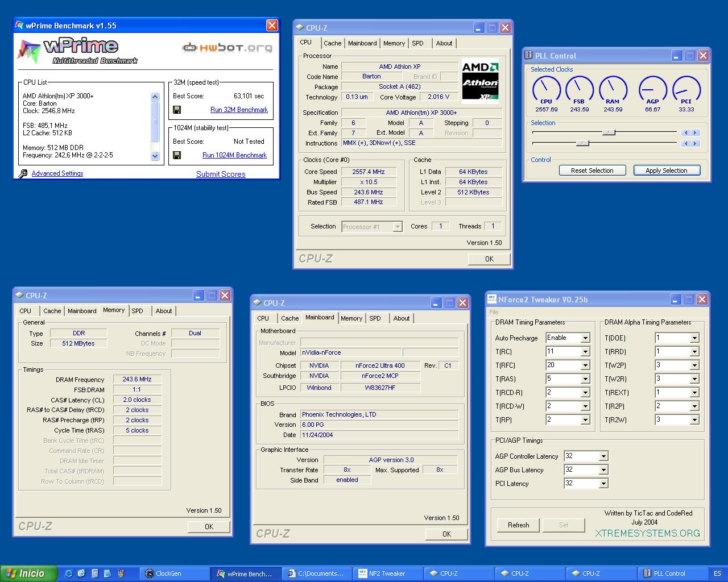Click the Inicio start button
Viewport: 728px width, 582px height.
29,573
